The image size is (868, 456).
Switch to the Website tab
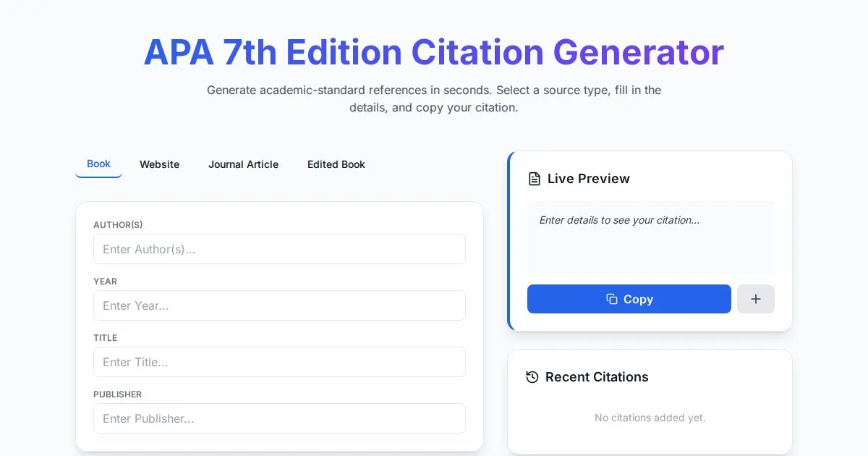(159, 164)
